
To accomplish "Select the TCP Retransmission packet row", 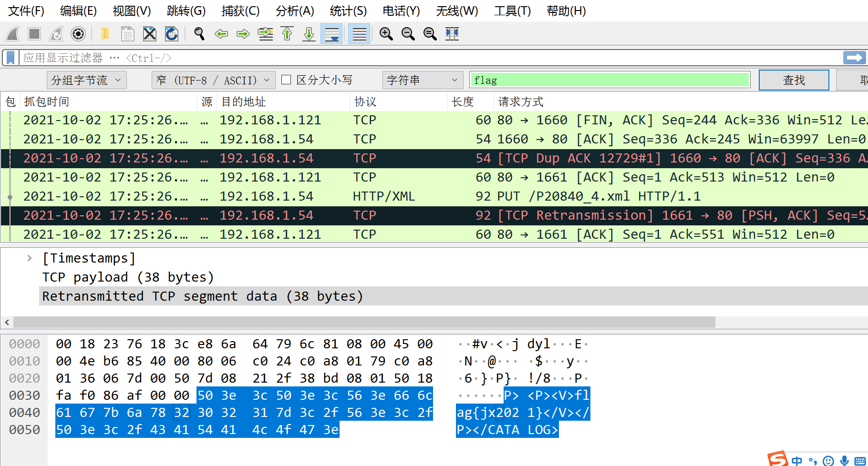I will pyautogui.click(x=434, y=215).
